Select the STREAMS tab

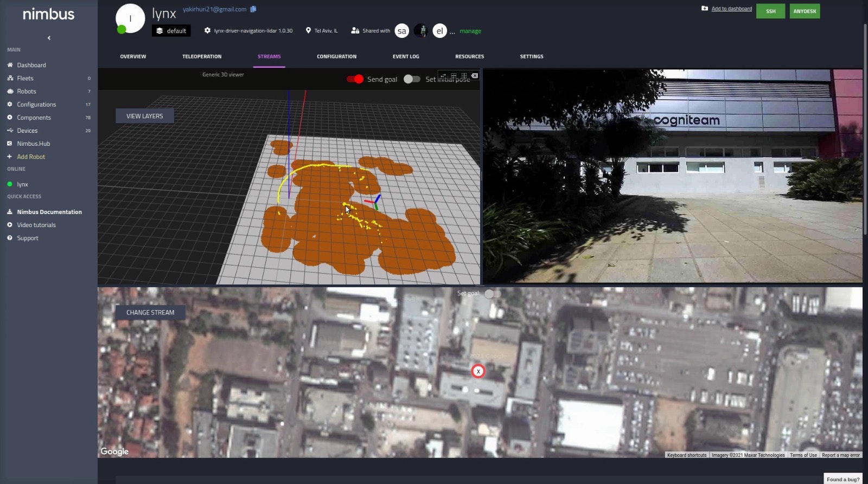click(x=269, y=56)
